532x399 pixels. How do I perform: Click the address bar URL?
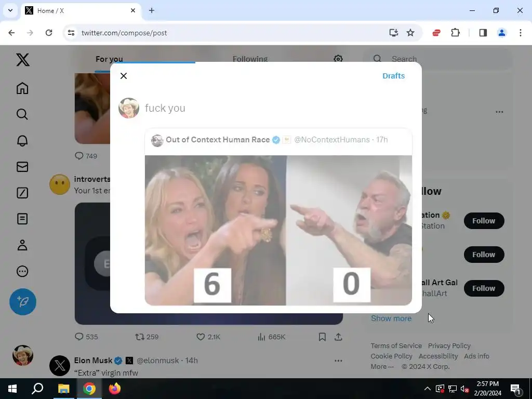(124, 33)
